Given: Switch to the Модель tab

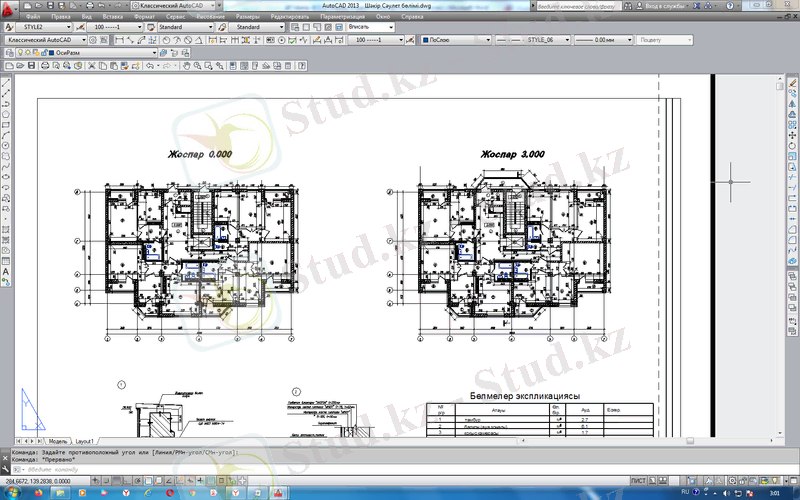Looking at the screenshot, I should pos(58,441).
